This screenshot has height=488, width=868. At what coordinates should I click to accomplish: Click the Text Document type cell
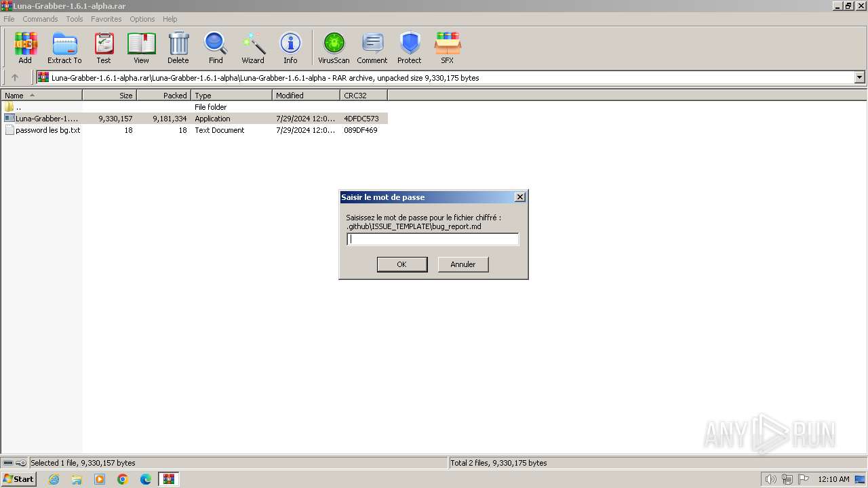pos(220,130)
